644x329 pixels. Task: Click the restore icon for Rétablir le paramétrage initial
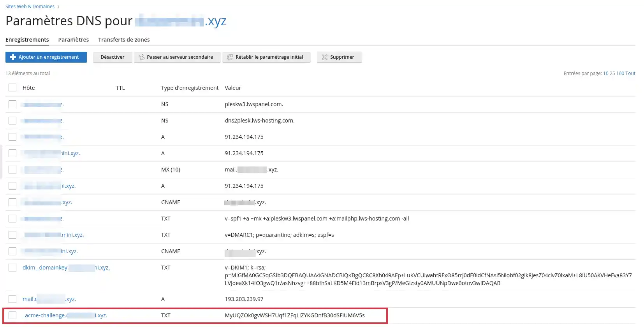(230, 57)
